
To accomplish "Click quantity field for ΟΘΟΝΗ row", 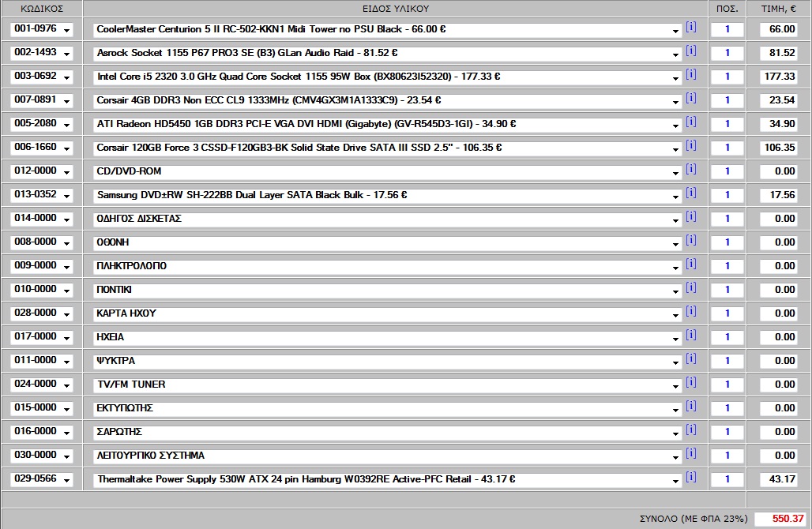I will [x=727, y=242].
